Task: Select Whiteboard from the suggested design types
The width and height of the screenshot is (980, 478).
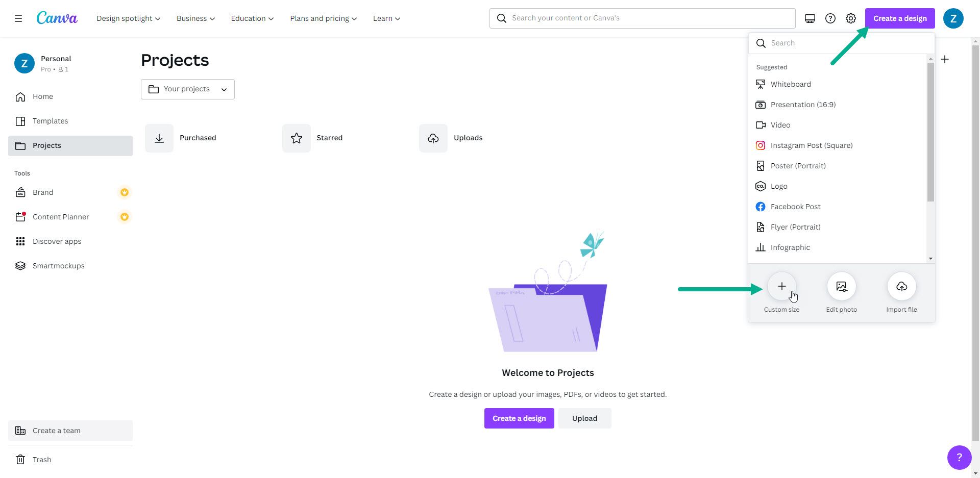Action: coord(791,84)
